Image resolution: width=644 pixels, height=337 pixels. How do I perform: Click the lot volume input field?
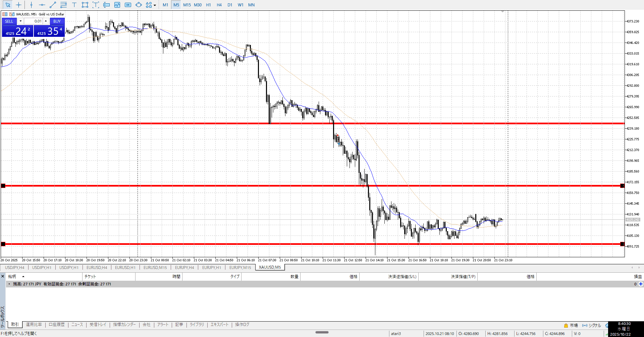point(33,21)
